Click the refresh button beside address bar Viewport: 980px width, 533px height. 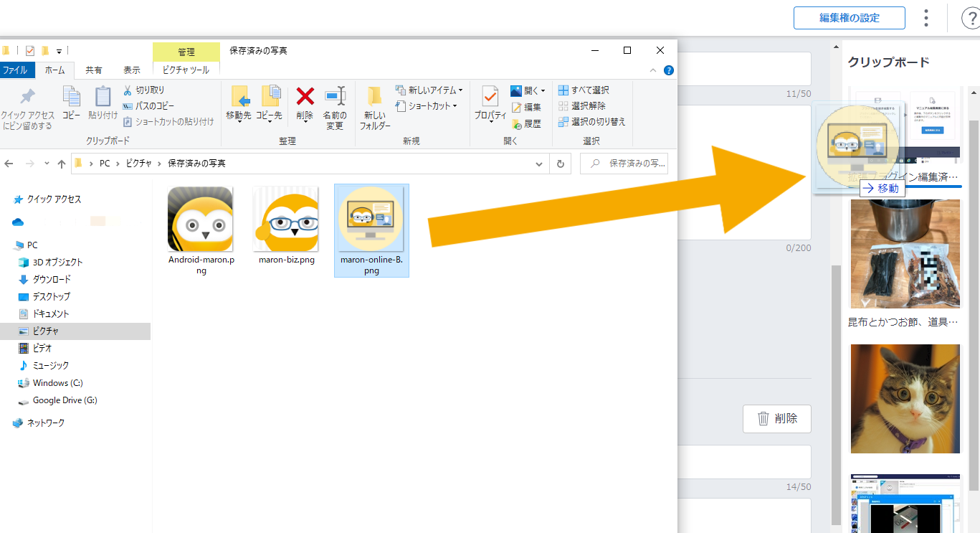pos(561,164)
